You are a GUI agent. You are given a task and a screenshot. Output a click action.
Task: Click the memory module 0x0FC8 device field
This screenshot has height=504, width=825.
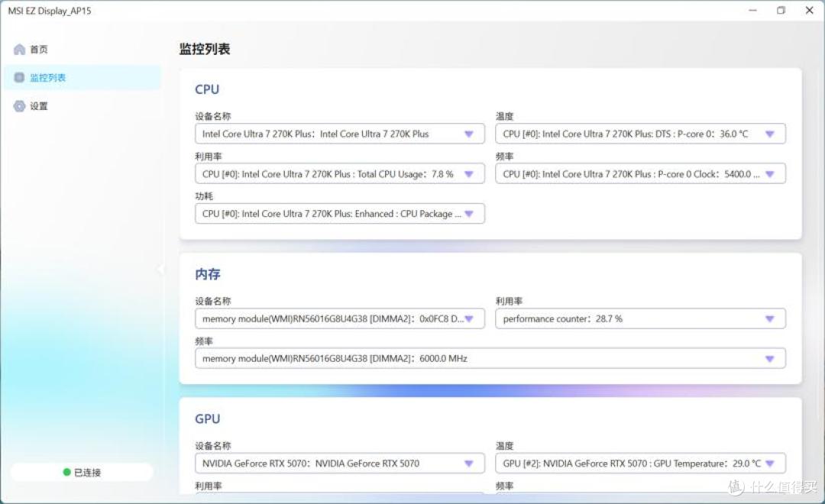coord(340,318)
